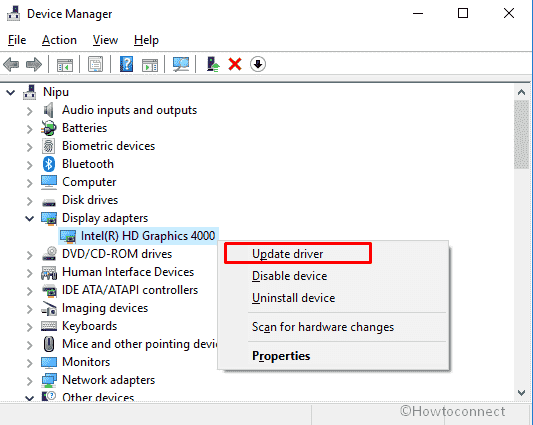Click the Properties sheet toolbar icon
Screen dimensions: 533x425
[96, 64]
